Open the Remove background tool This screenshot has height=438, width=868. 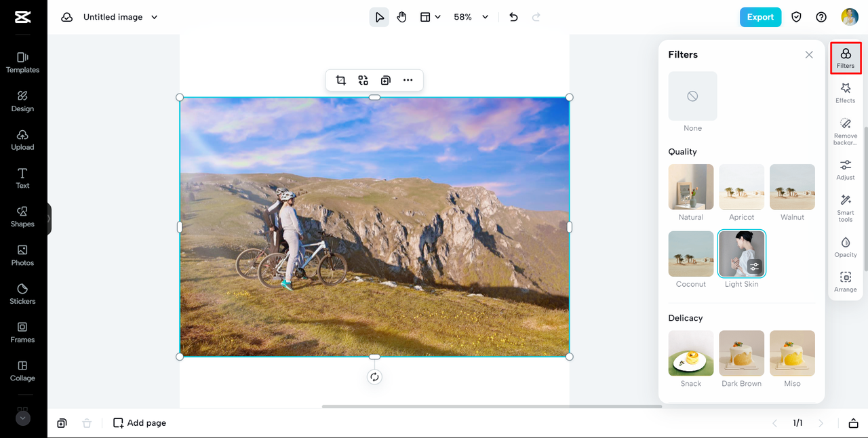[x=846, y=132]
